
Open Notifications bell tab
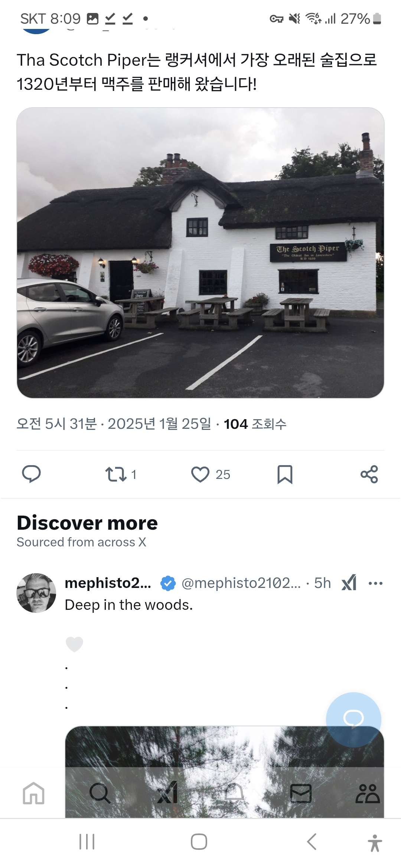coord(234,793)
